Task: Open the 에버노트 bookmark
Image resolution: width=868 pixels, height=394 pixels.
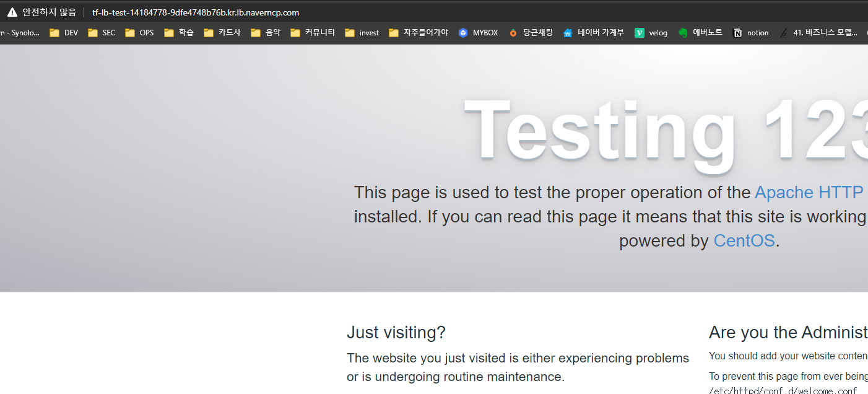Action: coord(700,33)
